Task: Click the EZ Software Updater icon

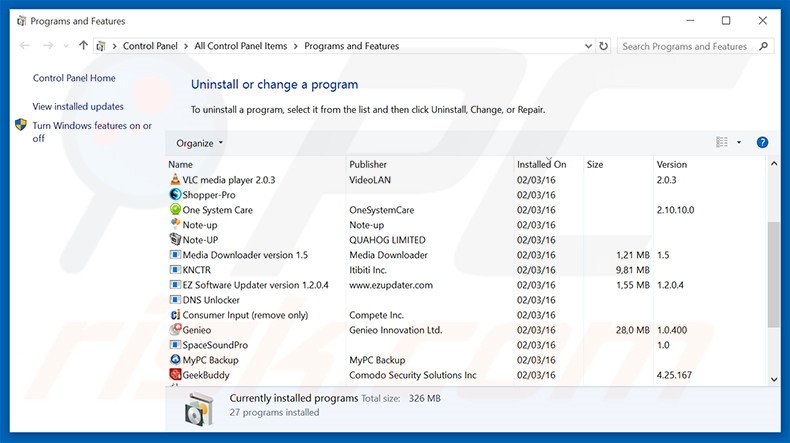Action: pyautogui.click(x=175, y=285)
